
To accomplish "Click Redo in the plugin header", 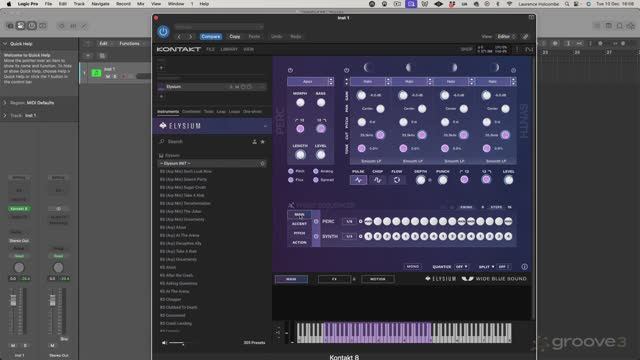I will (296, 37).
